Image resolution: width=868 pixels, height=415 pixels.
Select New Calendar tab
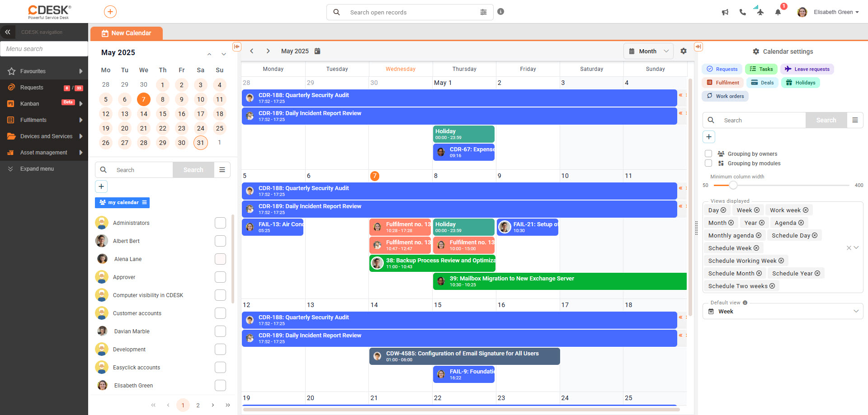pos(127,33)
